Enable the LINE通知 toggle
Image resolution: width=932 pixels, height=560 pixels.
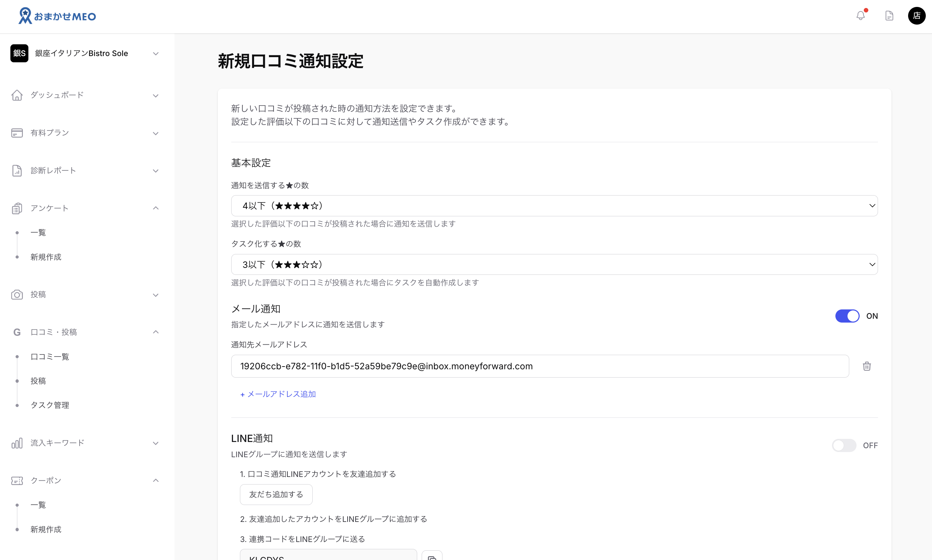[844, 445]
